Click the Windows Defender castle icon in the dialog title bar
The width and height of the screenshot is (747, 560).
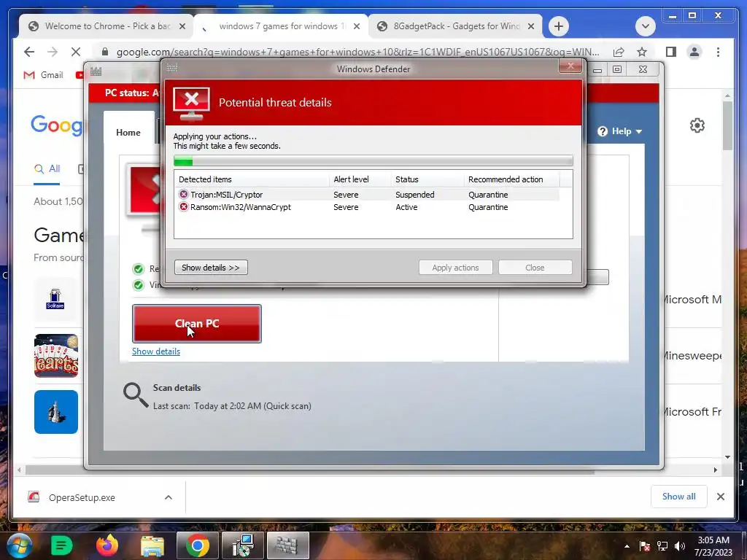tap(172, 68)
